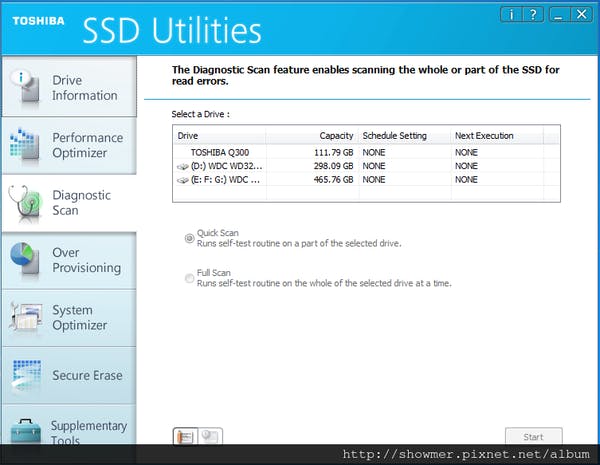Screen dimensions: 600x465
Task: Open the Drive Information section icon
Action: pos(24,88)
